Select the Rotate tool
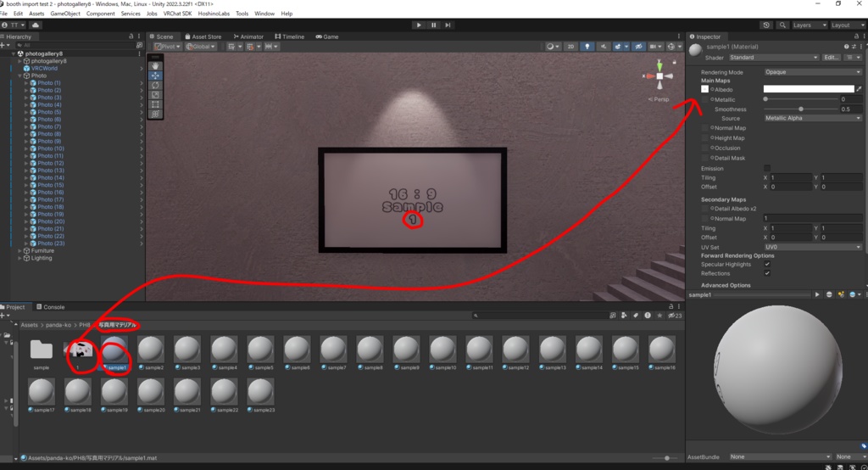This screenshot has height=470, width=868. coord(156,86)
